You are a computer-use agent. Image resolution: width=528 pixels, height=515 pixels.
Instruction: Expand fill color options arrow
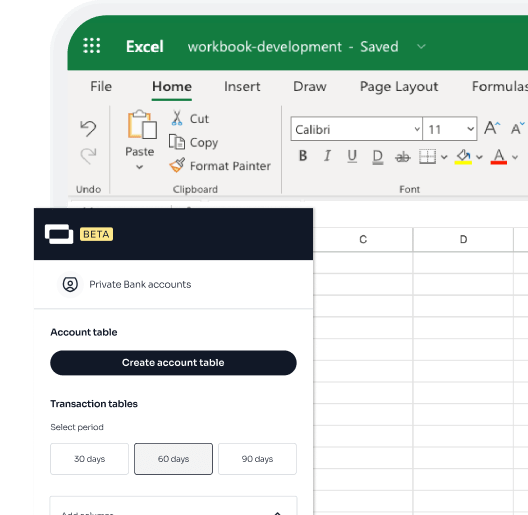(x=480, y=157)
